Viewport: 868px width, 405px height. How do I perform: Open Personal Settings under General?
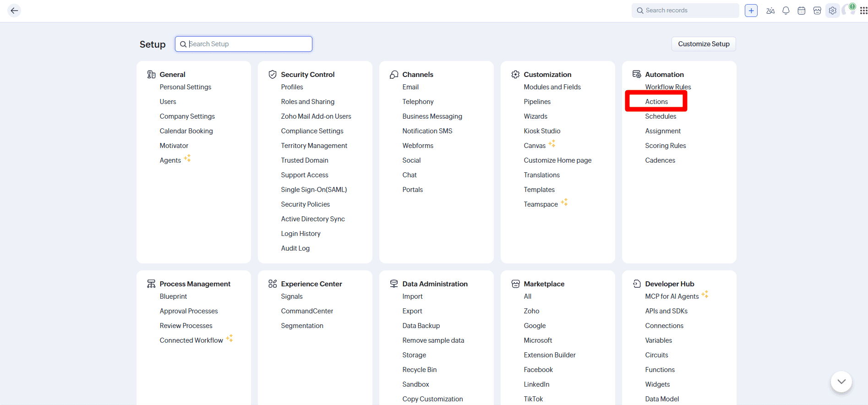click(x=186, y=87)
